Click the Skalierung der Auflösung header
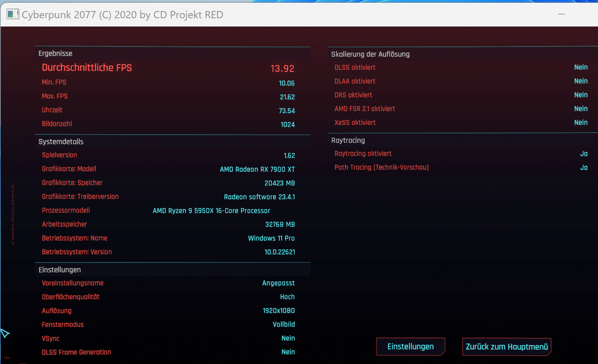The height and width of the screenshot is (364, 598). tap(370, 54)
